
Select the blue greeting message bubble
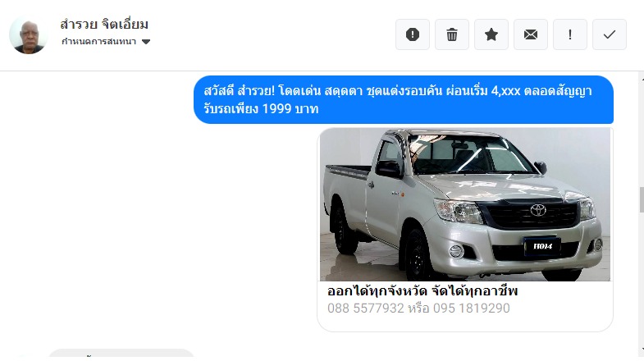pyautogui.click(x=404, y=100)
